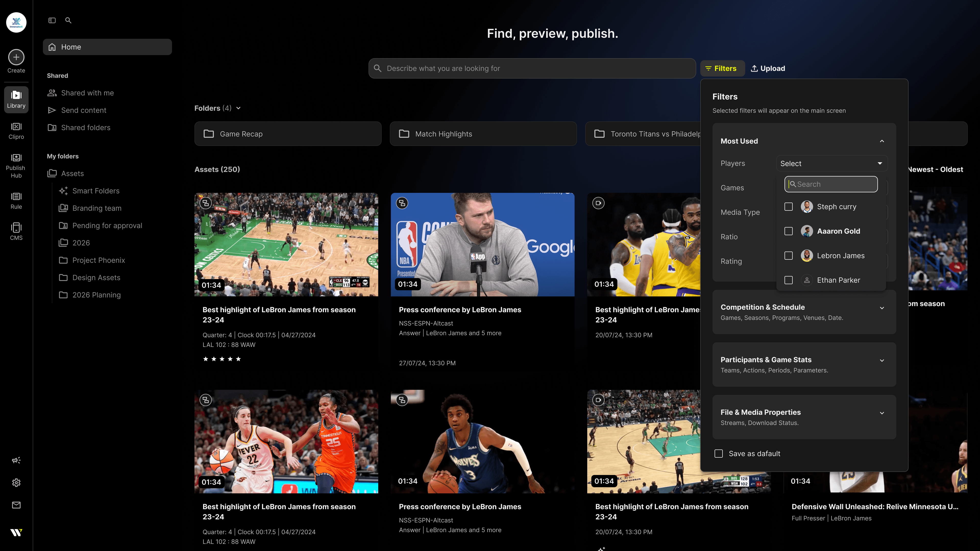Check the Lebron James player checkbox
This screenshot has width=980, height=551.
[789, 256]
